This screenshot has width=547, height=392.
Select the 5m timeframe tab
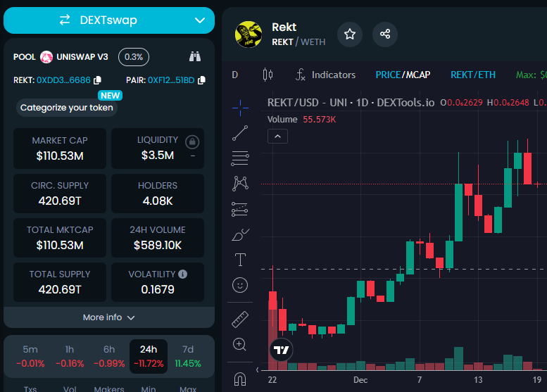(30, 356)
